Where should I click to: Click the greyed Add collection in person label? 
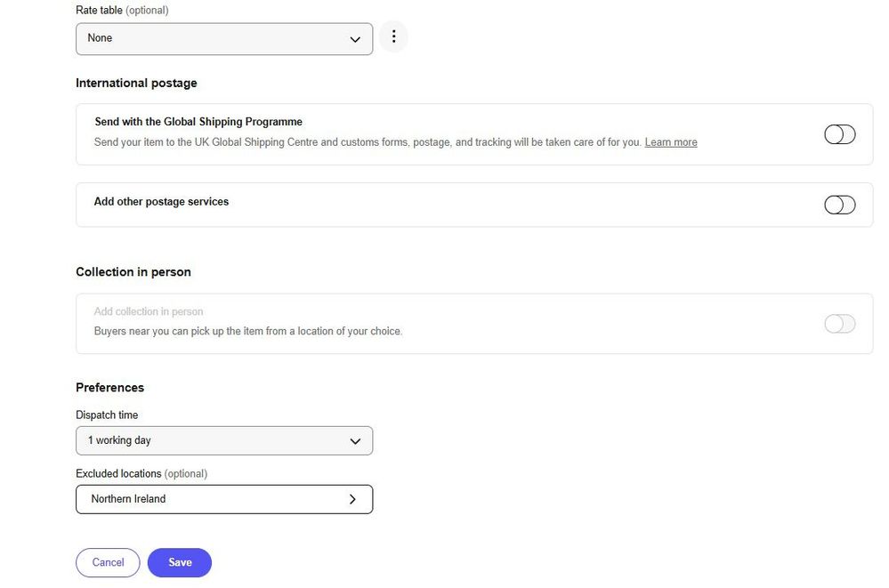149,311
